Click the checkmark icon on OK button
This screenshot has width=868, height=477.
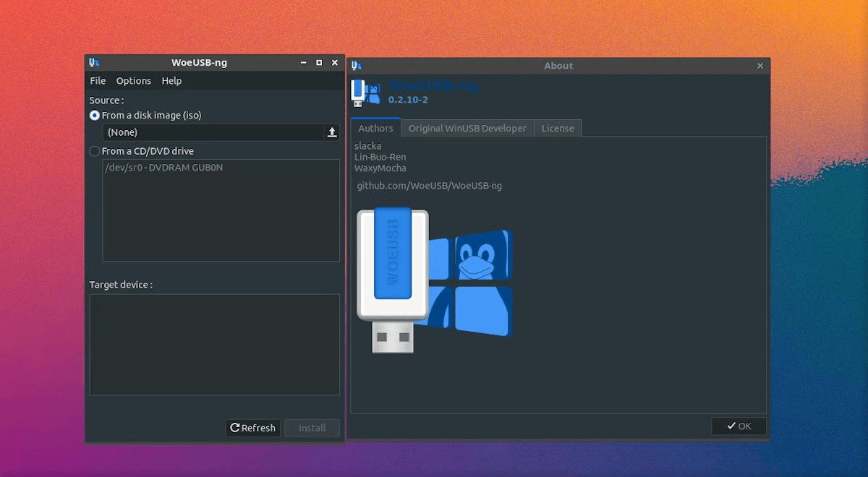[x=731, y=426]
